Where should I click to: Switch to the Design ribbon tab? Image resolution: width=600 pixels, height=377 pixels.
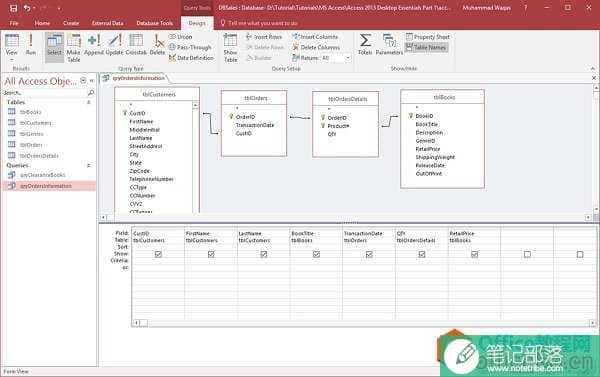[x=197, y=23]
